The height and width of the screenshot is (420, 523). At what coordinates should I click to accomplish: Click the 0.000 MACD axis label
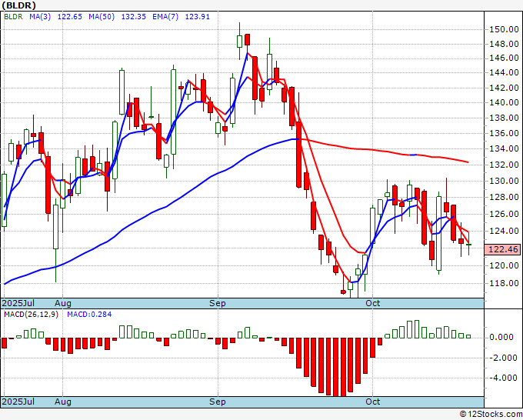[x=501, y=337]
